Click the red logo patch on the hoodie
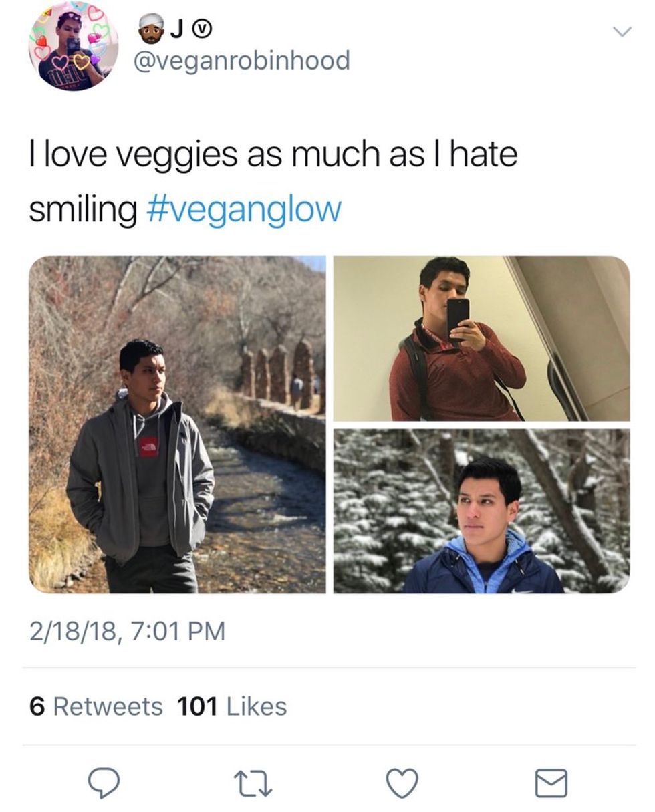The image size is (655, 812). (x=148, y=446)
